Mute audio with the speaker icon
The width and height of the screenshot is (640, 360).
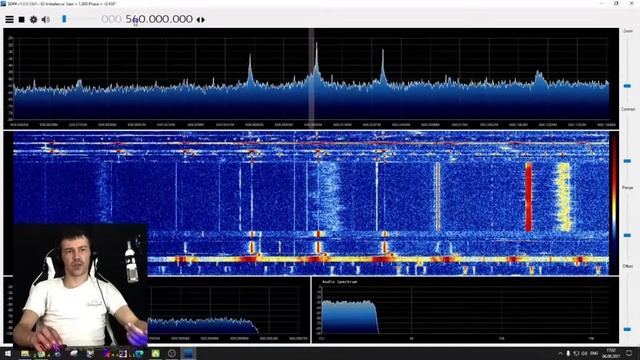tap(46, 19)
